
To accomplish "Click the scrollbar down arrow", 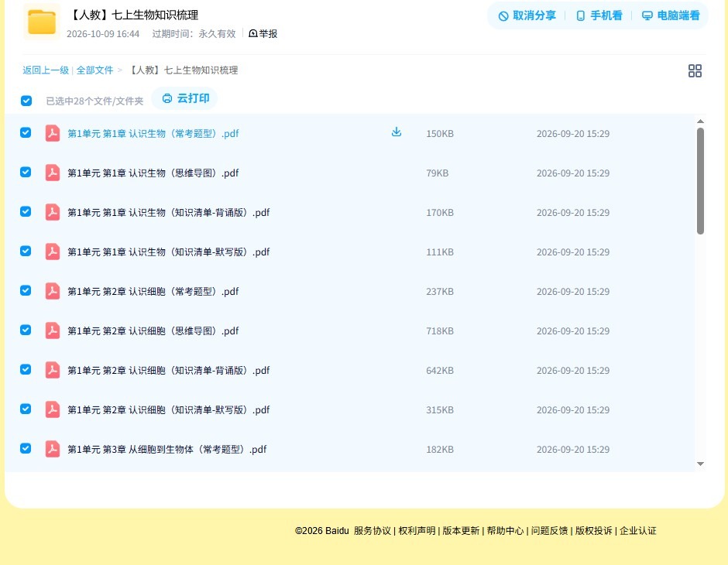I will click(701, 464).
